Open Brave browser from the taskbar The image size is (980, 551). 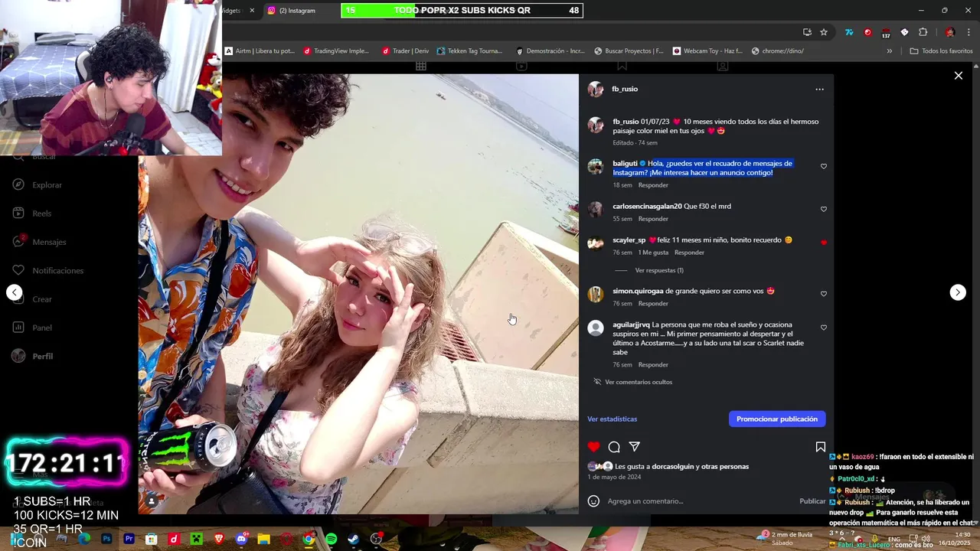[x=219, y=539]
